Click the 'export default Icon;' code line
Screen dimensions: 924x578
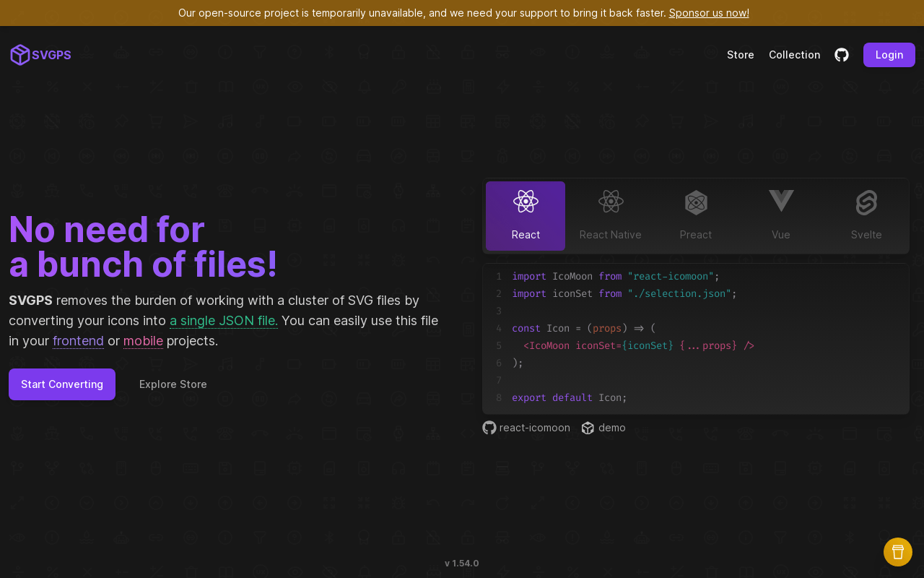tap(570, 398)
